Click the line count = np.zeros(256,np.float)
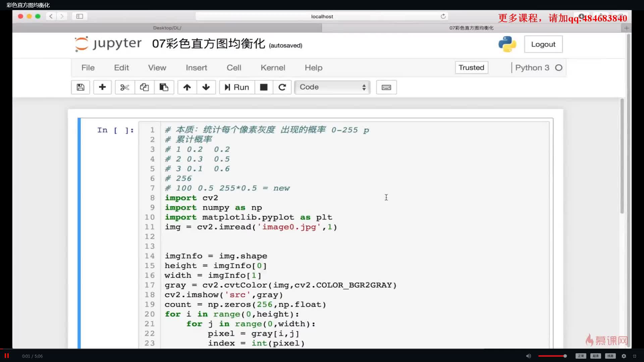The image size is (644, 362). [x=245, y=304]
